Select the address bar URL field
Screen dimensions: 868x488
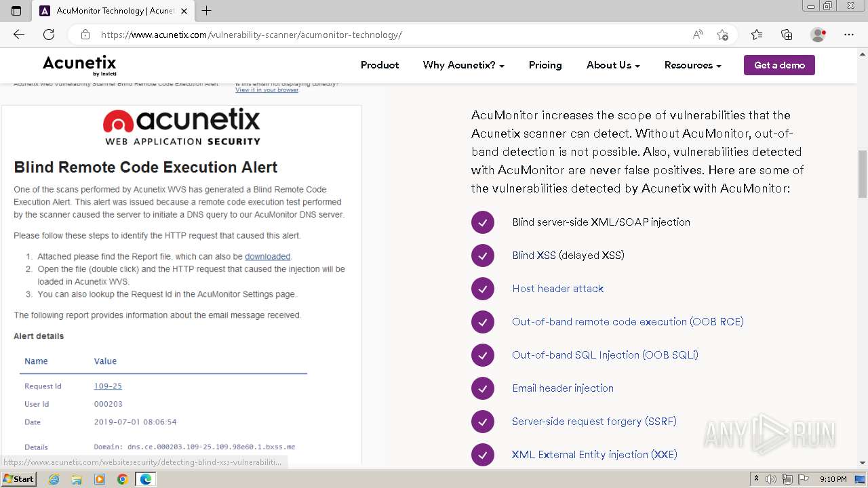click(x=393, y=35)
